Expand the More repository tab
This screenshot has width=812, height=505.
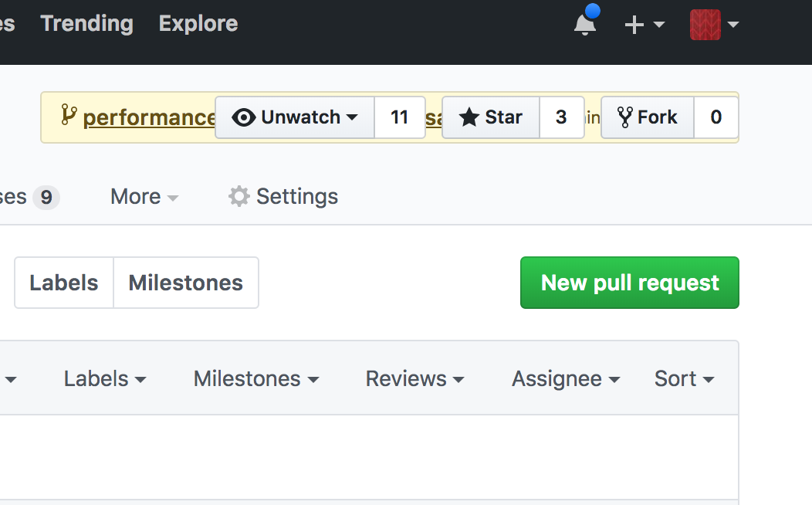coord(144,197)
